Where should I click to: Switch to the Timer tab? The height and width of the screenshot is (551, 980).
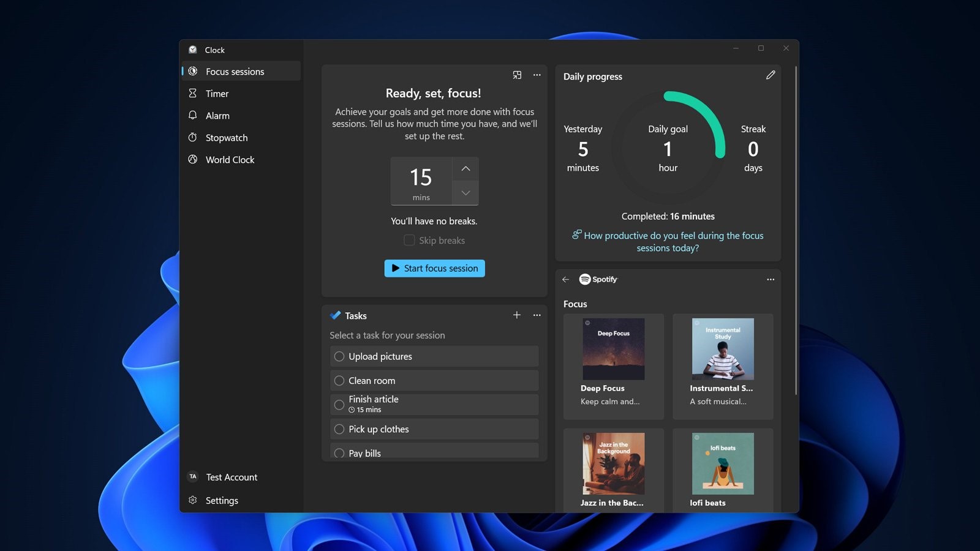[x=217, y=94]
